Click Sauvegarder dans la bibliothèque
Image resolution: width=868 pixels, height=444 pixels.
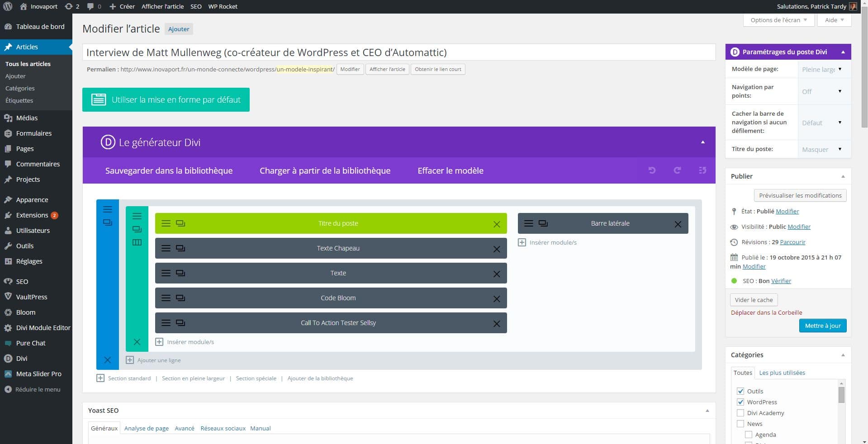tap(169, 170)
